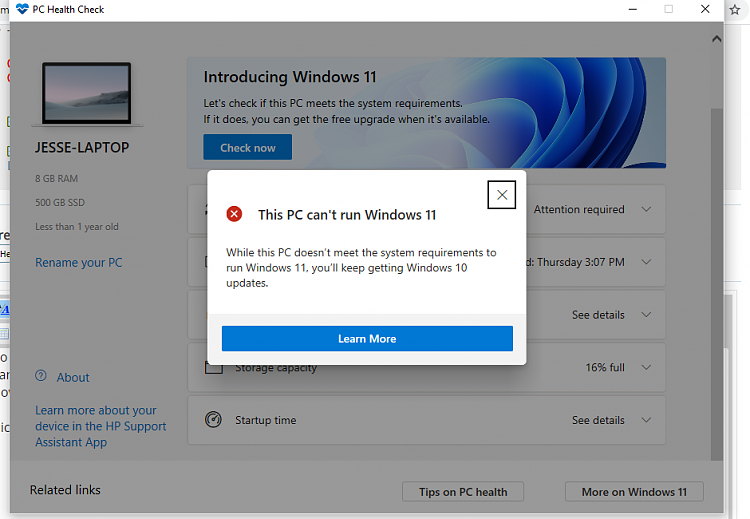Click the red error icon in dialog

coord(234,214)
